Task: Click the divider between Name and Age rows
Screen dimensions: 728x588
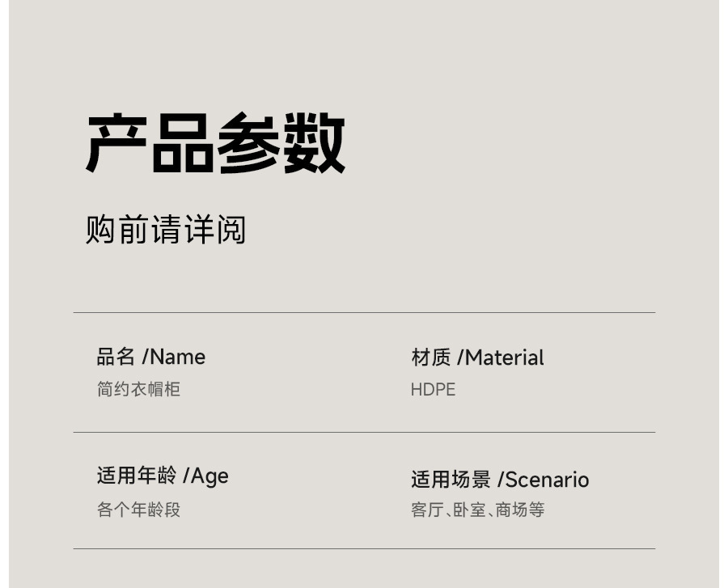Action: (364, 432)
